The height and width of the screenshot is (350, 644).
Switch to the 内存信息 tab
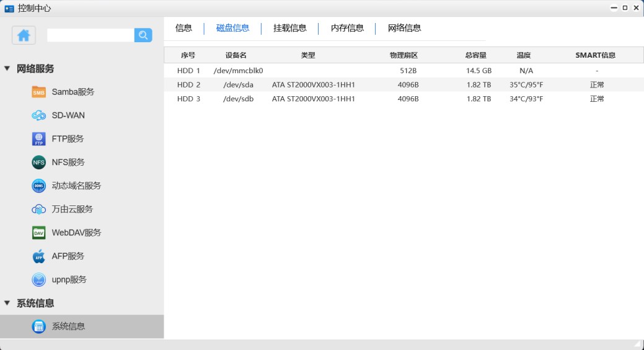(347, 28)
